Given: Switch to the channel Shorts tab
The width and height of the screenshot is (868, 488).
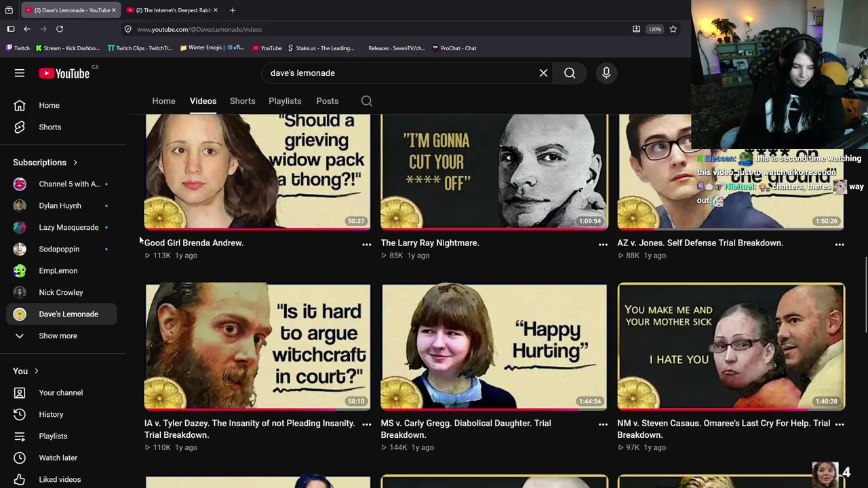Looking at the screenshot, I should click(x=242, y=101).
